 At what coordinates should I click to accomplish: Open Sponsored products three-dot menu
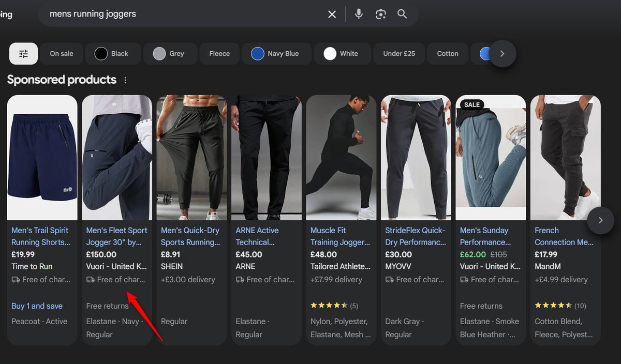pyautogui.click(x=125, y=80)
